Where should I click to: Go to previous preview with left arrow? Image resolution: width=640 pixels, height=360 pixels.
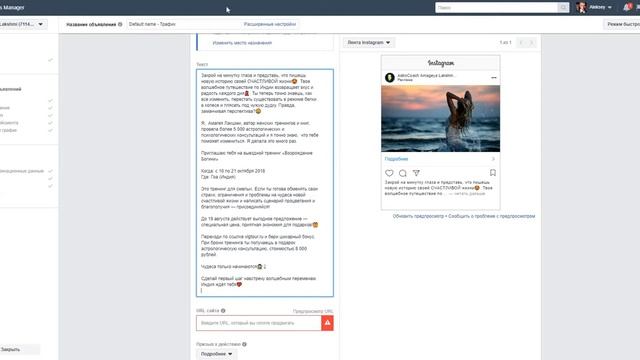click(x=521, y=42)
